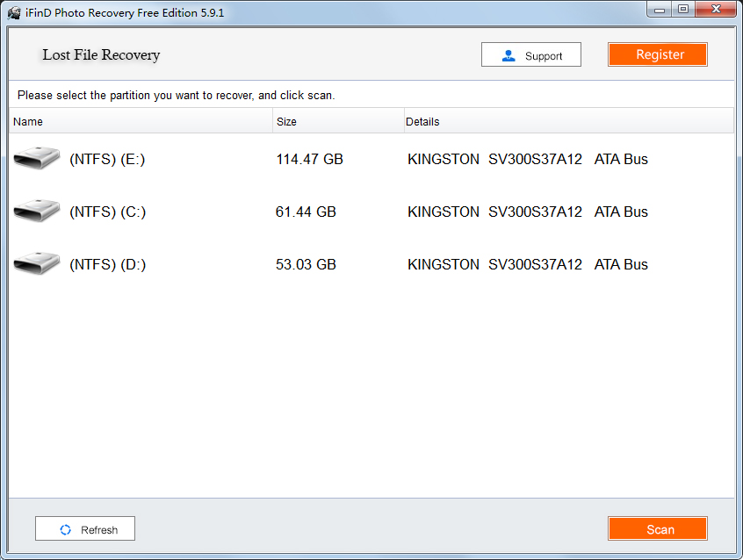Viewport: 743px width, 560px height.
Task: Click the D: drive disk icon
Action: click(x=37, y=264)
